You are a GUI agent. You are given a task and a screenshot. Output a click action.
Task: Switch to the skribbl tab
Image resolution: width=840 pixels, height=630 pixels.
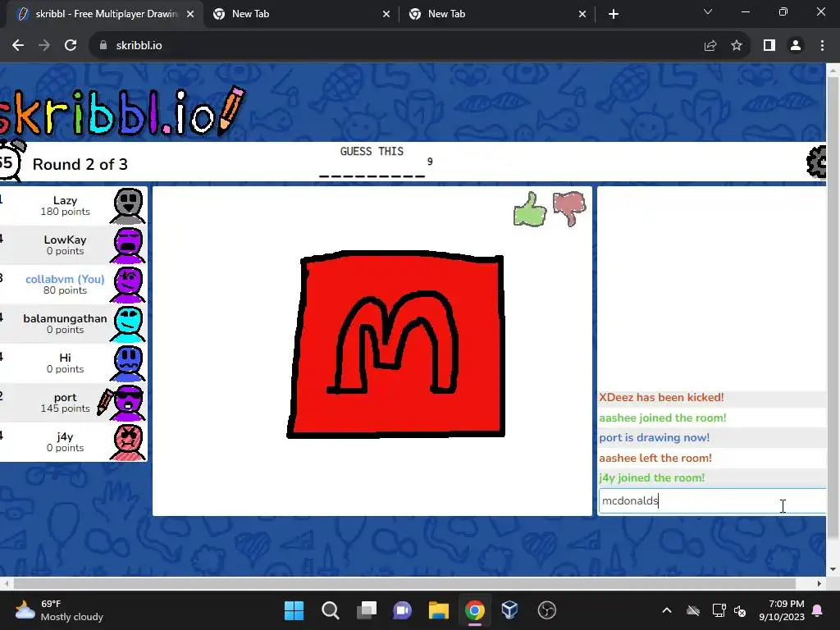(x=106, y=14)
